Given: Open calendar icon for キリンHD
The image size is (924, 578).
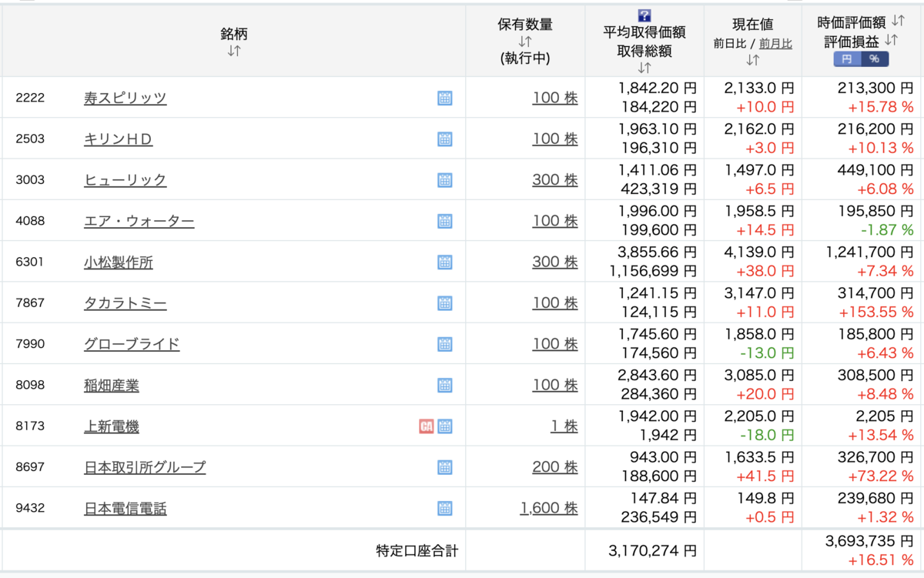Looking at the screenshot, I should (444, 139).
